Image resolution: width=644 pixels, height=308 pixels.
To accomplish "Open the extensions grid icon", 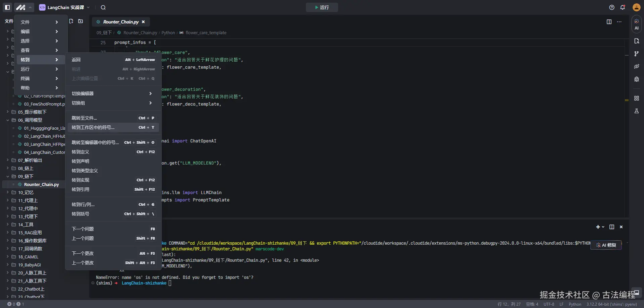I will (x=636, y=98).
